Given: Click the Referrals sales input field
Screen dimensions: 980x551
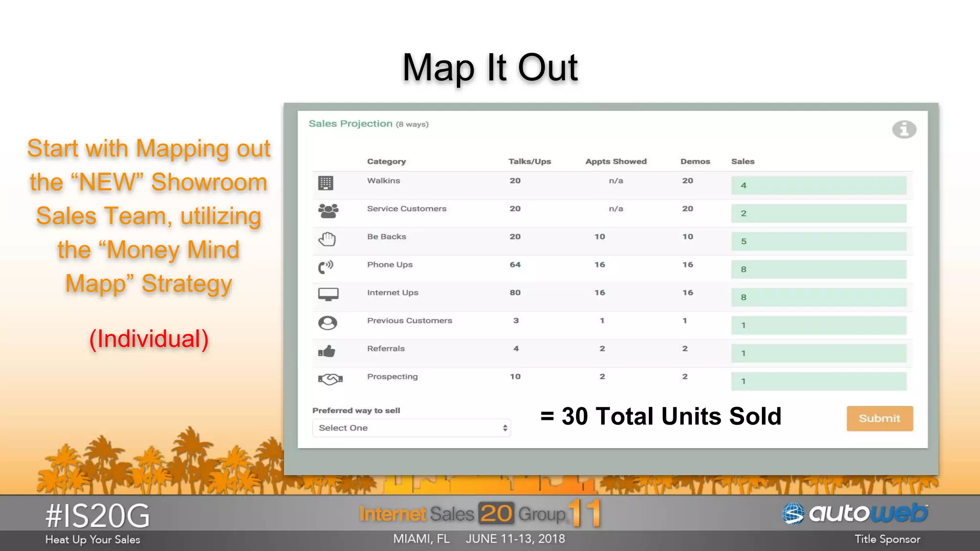Looking at the screenshot, I should coord(819,353).
